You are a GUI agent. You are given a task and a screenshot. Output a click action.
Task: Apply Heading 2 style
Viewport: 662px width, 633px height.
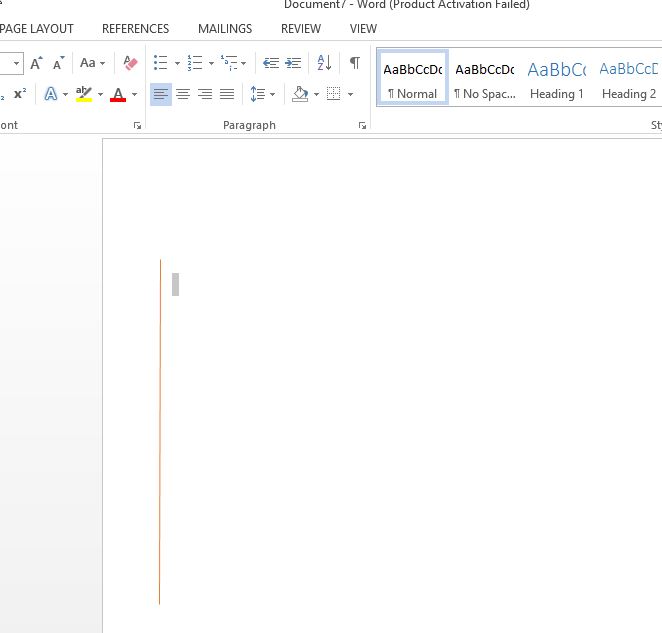coord(629,77)
